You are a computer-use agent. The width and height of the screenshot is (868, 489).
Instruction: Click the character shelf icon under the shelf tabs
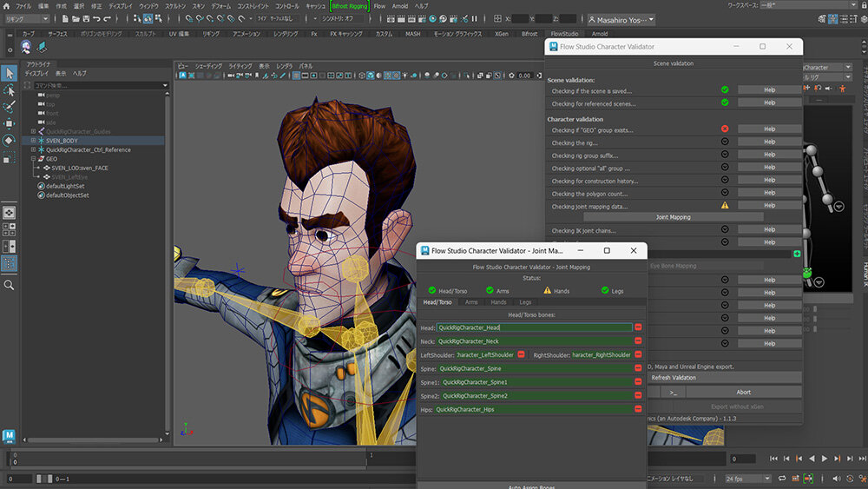click(26, 48)
